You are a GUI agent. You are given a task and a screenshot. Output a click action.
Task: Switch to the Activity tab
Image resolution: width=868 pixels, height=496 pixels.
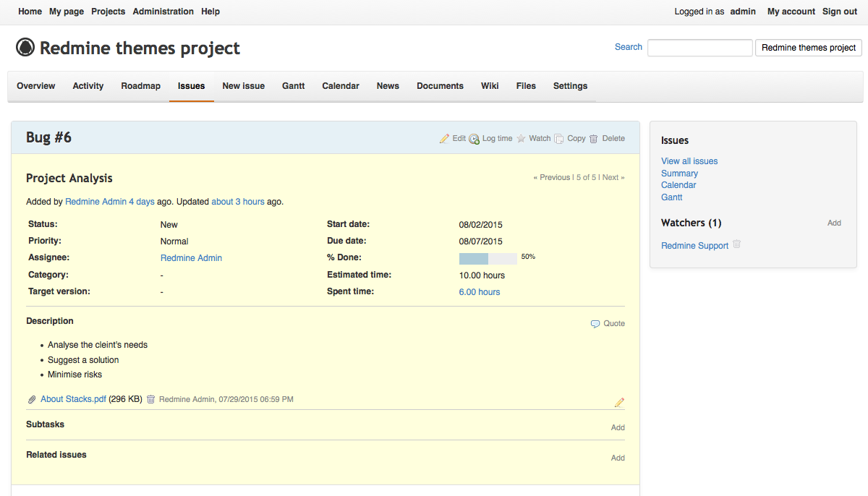88,86
